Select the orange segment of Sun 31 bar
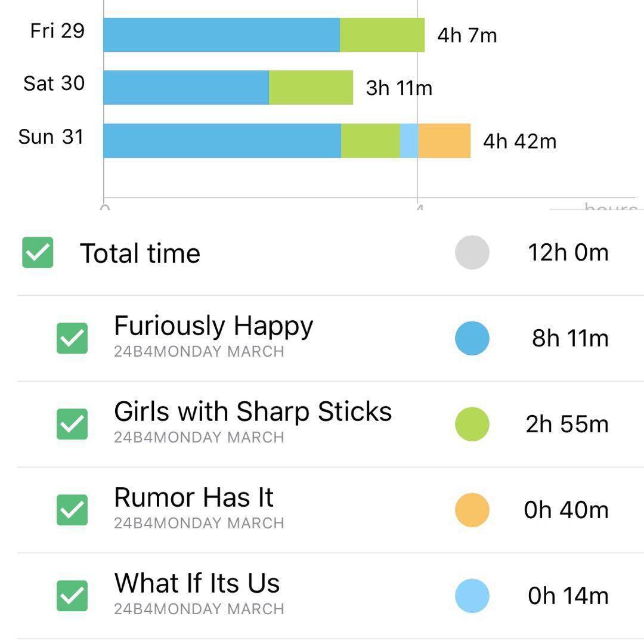 coord(444,141)
